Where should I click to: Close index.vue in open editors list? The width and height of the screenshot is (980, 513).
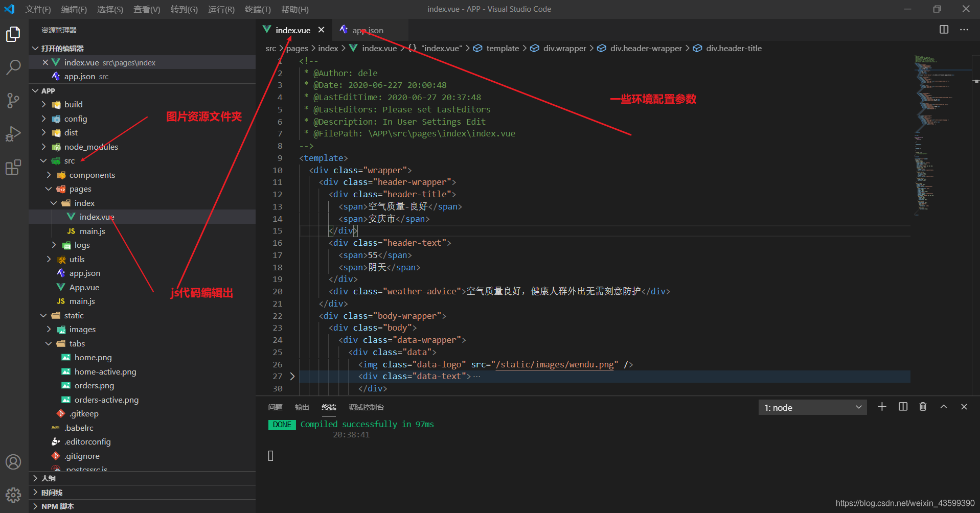pos(45,62)
